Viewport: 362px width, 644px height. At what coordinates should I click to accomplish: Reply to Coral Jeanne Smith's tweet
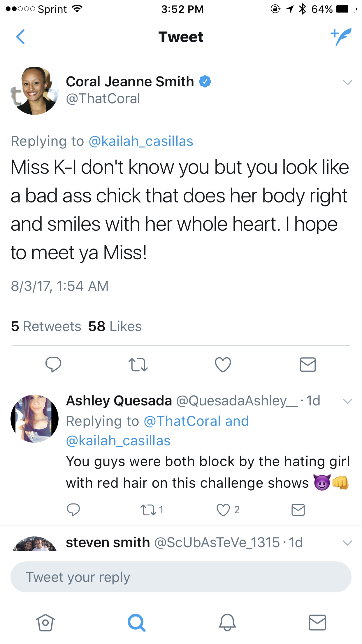(53, 365)
